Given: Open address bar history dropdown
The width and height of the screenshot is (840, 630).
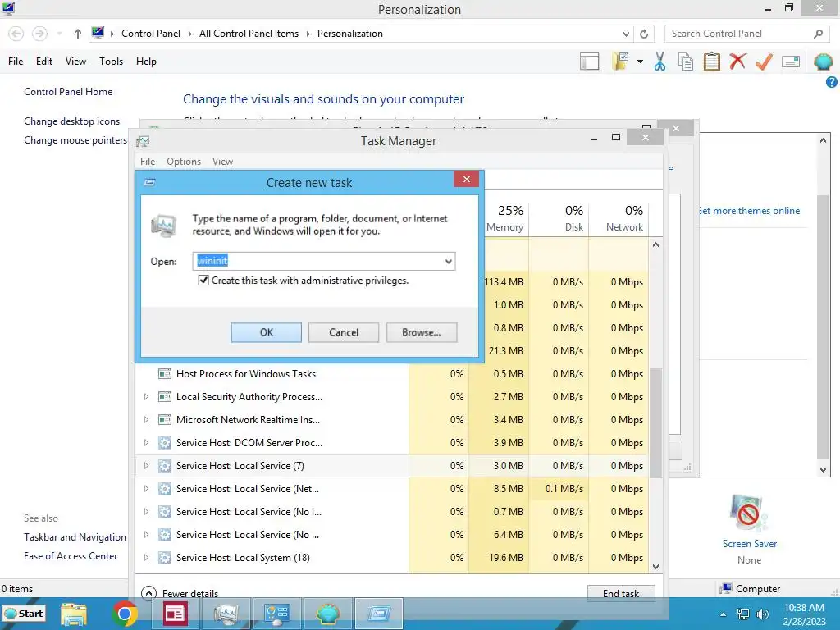Looking at the screenshot, I should [626, 34].
